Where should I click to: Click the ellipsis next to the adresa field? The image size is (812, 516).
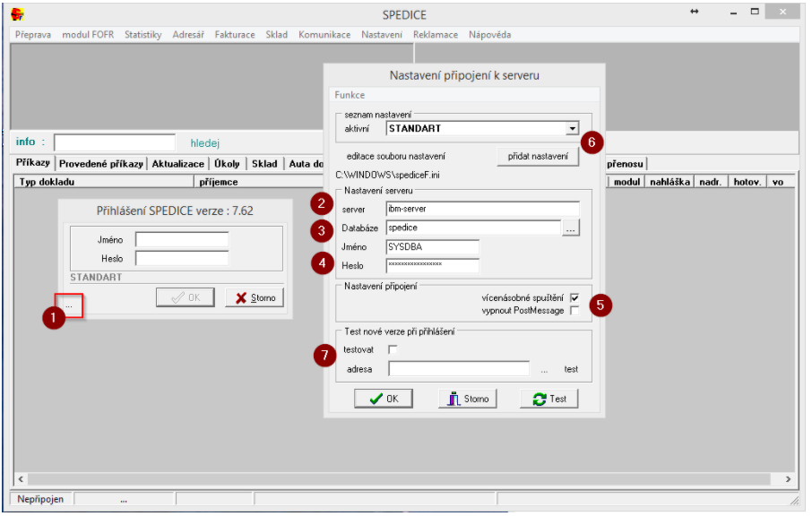(544, 368)
